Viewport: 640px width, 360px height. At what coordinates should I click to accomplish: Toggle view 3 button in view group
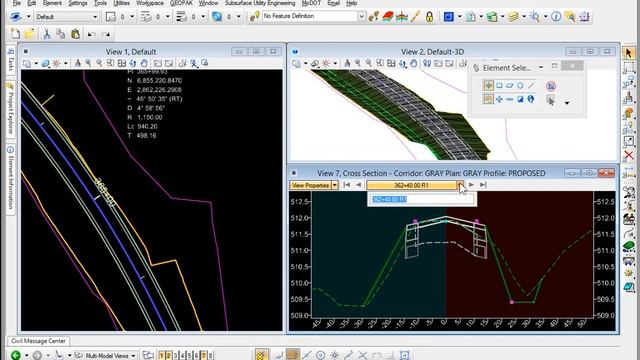click(176, 356)
